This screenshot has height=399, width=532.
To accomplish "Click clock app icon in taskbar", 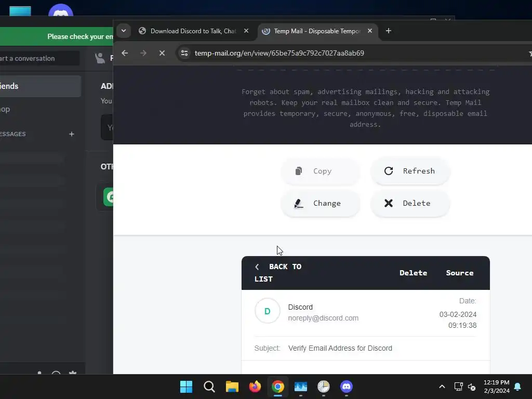I will 323,387.
